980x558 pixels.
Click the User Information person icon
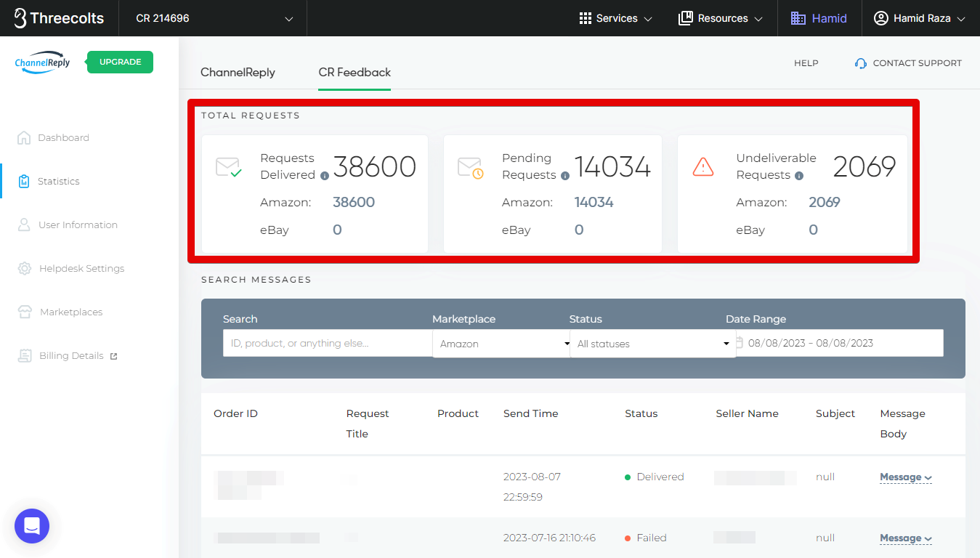tap(24, 225)
